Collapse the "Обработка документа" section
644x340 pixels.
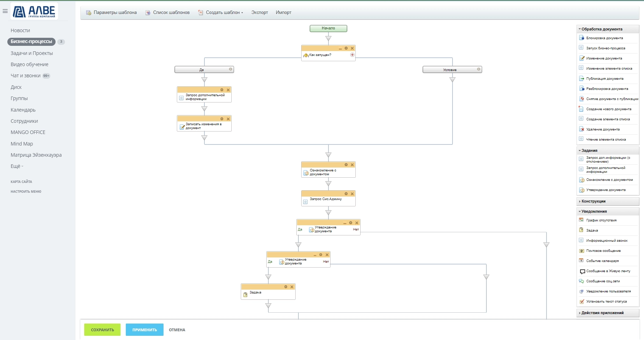[x=601, y=29]
